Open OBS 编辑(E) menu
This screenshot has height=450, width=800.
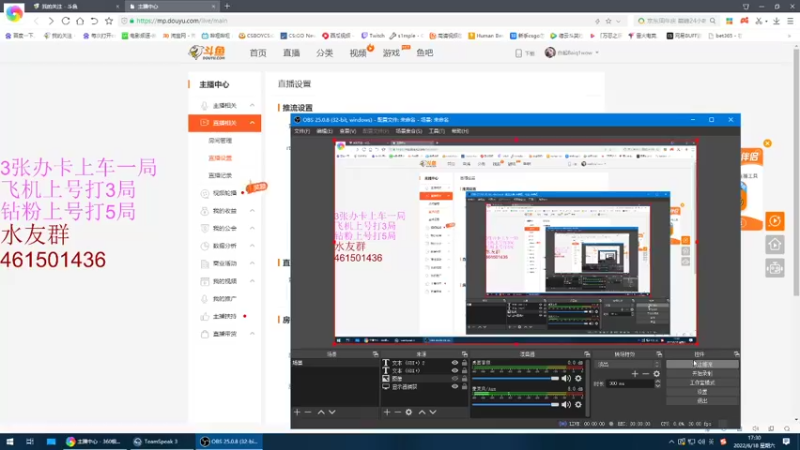click(x=324, y=131)
